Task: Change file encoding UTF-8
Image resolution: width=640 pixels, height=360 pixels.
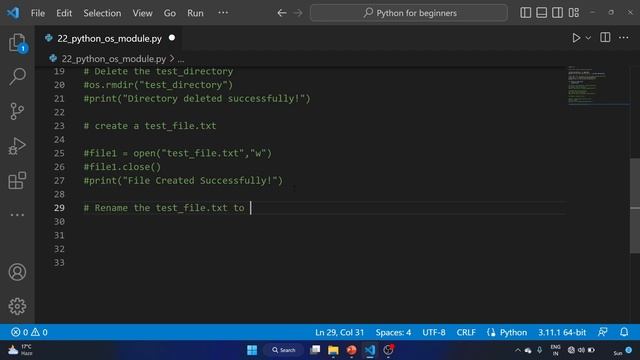Action: [x=433, y=332]
